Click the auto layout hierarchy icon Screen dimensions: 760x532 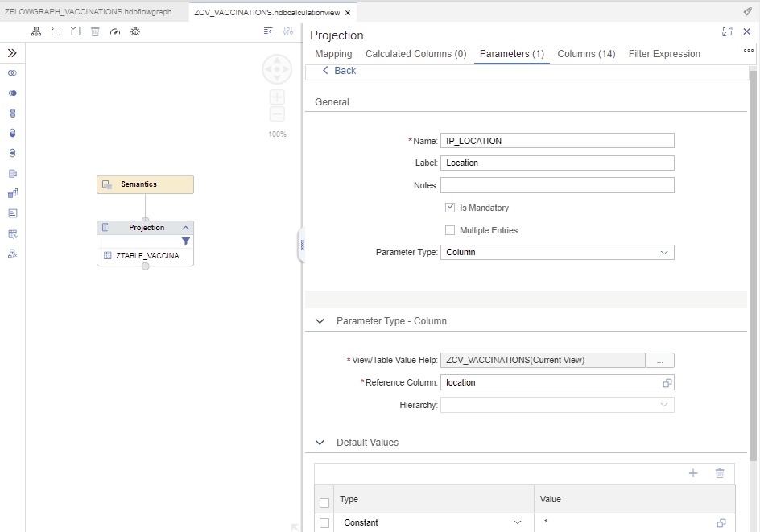click(36, 31)
